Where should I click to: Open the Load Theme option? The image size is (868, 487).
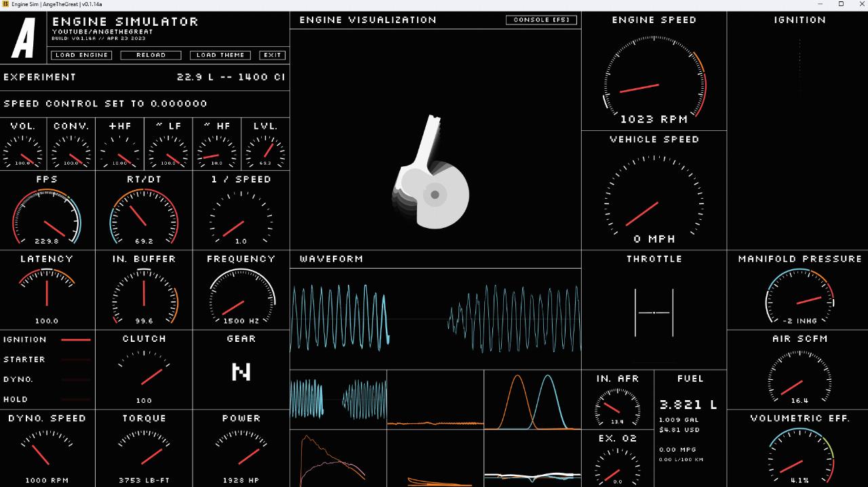point(220,55)
